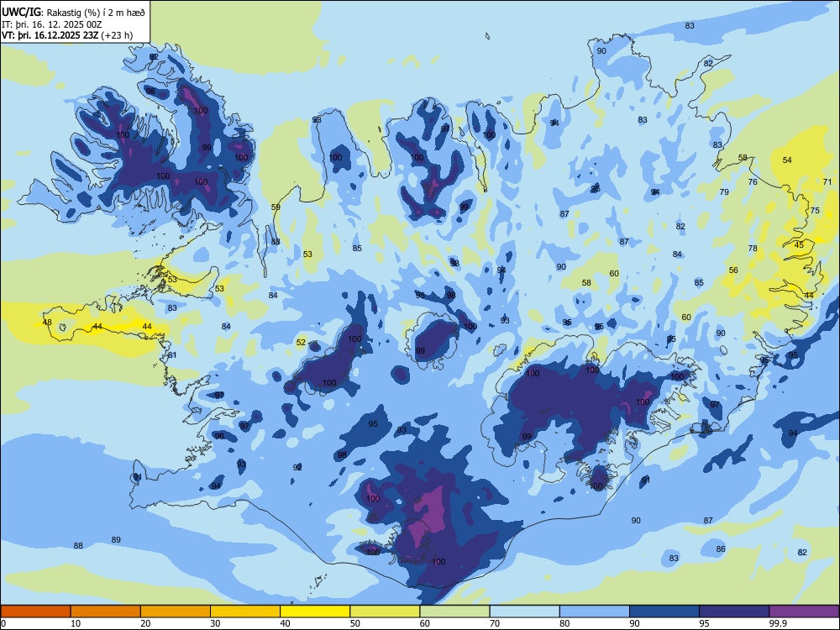Select the bright yellow 40–50 legend swatch
Image resolution: width=840 pixels, height=630 pixels.
coord(315,612)
